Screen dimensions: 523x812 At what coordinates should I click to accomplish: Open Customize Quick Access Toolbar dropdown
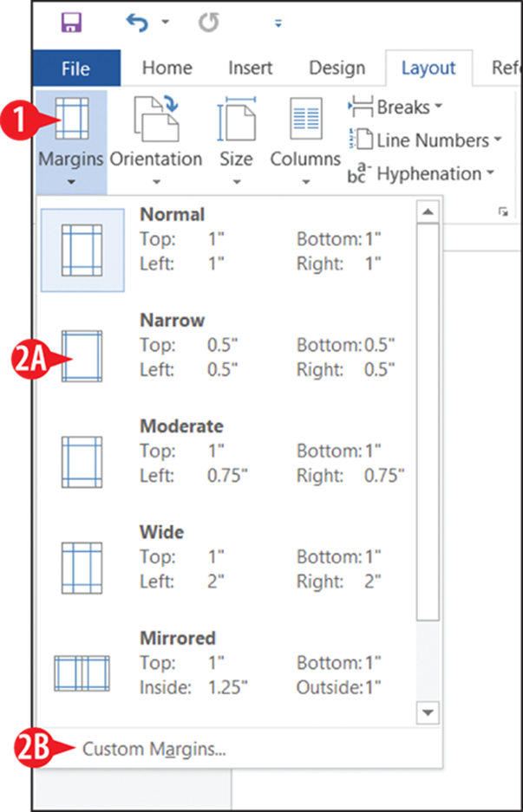[278, 23]
